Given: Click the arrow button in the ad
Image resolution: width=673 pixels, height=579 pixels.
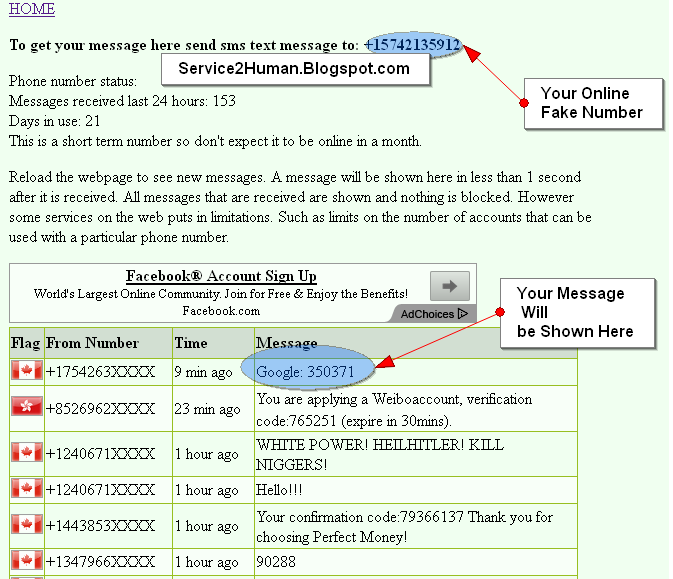Looking at the screenshot, I should click(x=450, y=286).
